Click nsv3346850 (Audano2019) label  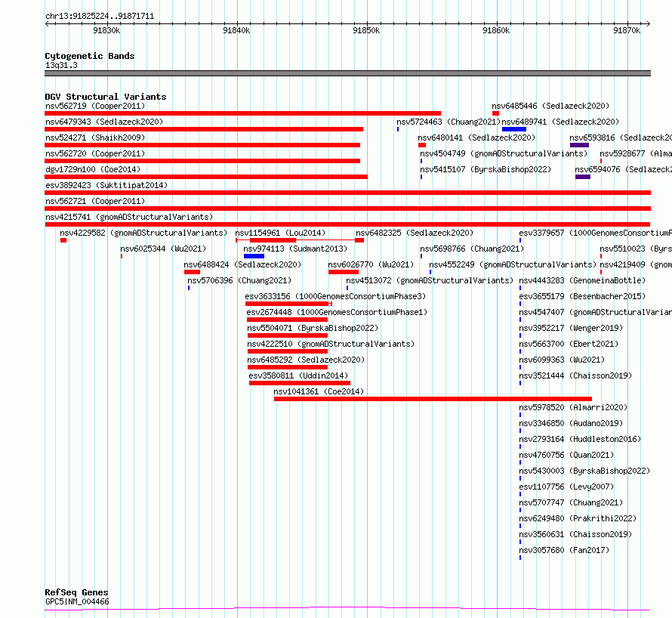point(571,423)
